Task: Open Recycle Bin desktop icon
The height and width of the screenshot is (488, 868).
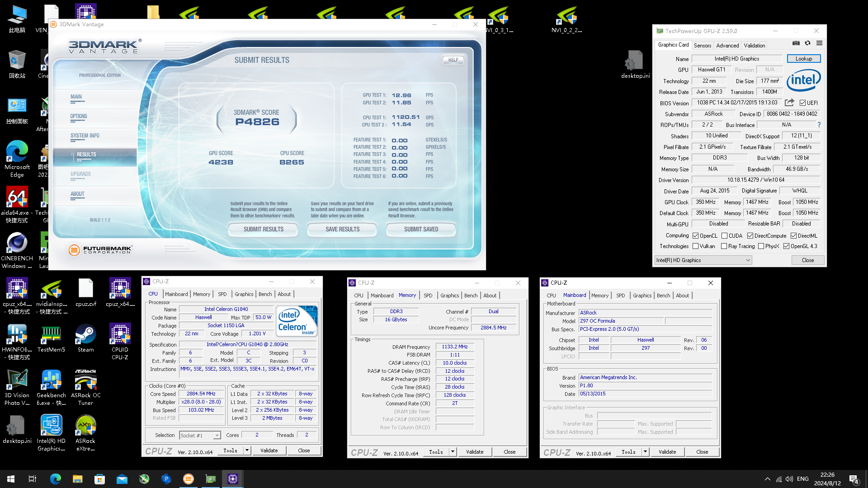Action: click(x=17, y=64)
